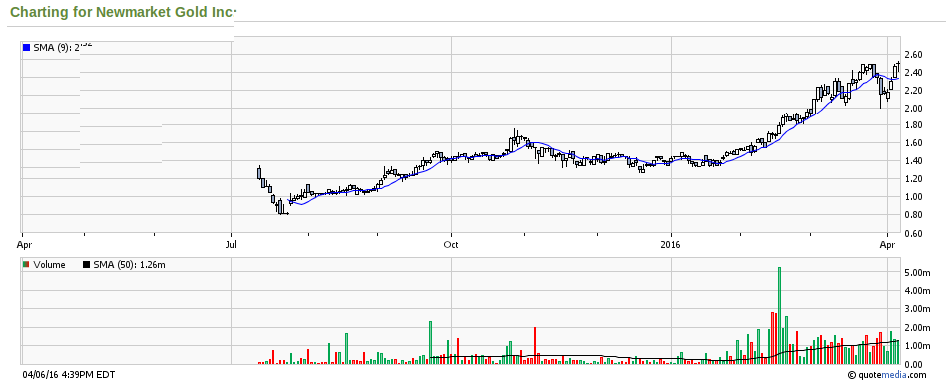The image size is (946, 389).
Task: Click the 1.60 price axis label
Action: click(914, 144)
